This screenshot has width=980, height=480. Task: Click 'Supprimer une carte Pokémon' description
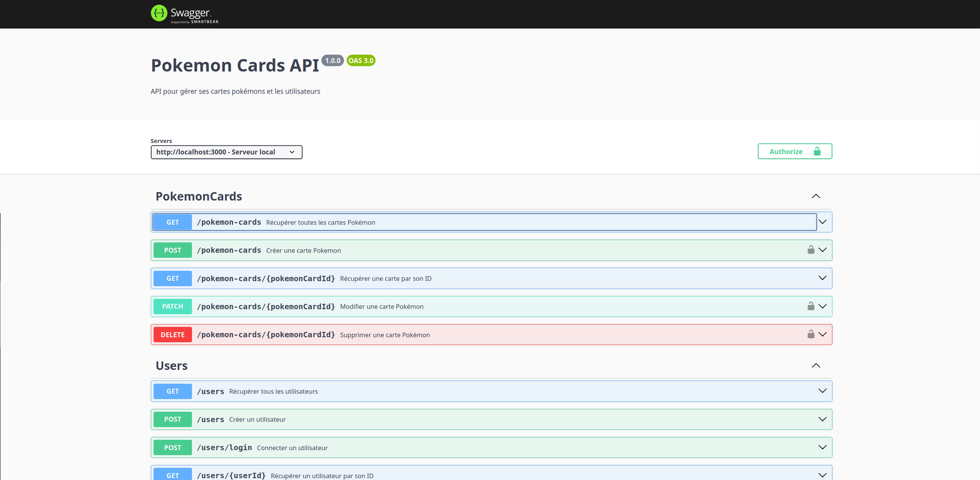point(385,335)
